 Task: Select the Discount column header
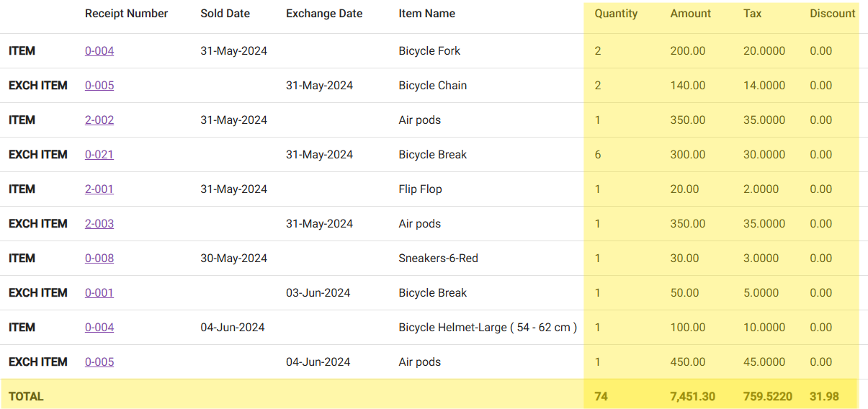(832, 14)
